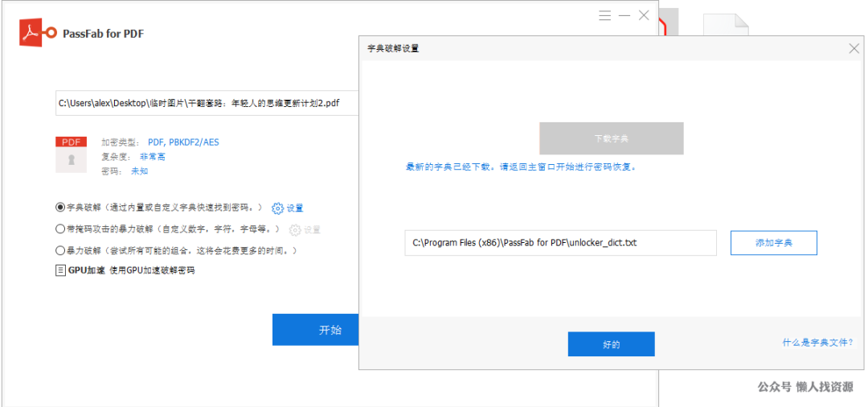Close the 字典破解设置 dialog
Image resolution: width=868 pixels, height=407 pixels.
pyautogui.click(x=854, y=48)
